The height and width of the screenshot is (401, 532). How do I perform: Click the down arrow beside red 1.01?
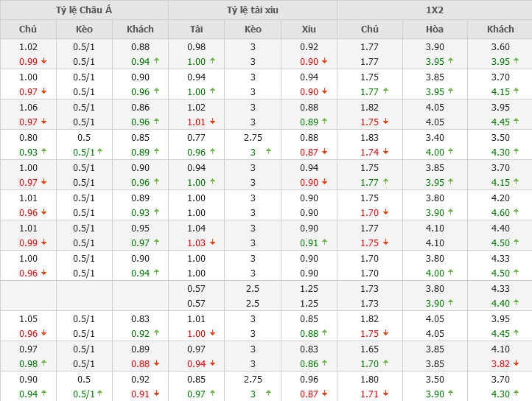[211, 122]
